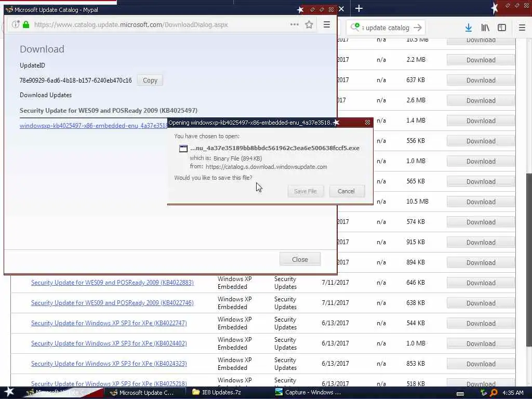
Task: Close the Download popup with the Close button
Action: point(300,259)
